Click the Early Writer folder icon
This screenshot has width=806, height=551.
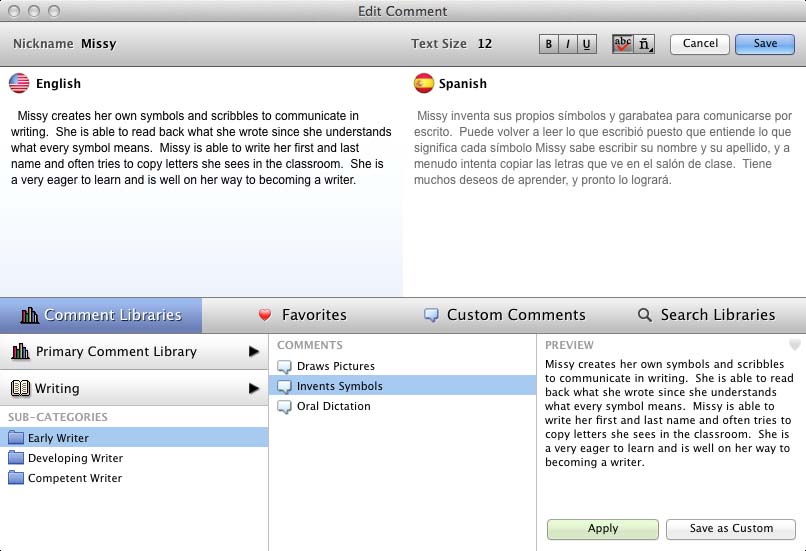point(16,438)
